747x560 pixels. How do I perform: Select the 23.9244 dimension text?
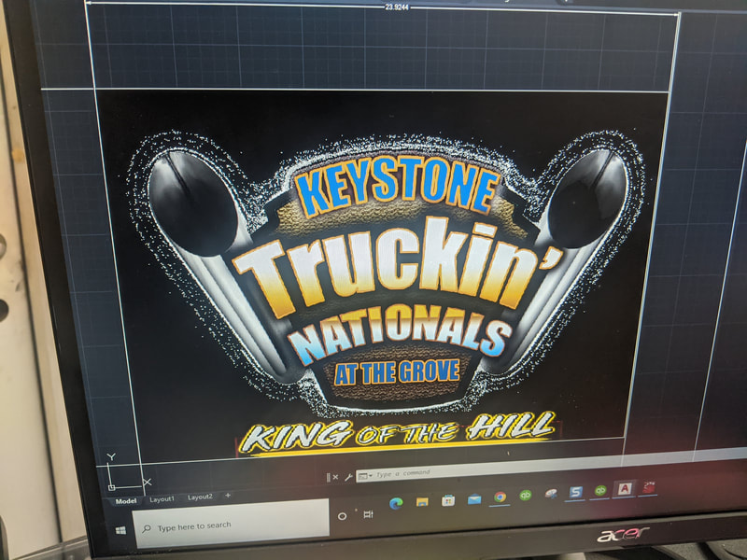397,7
